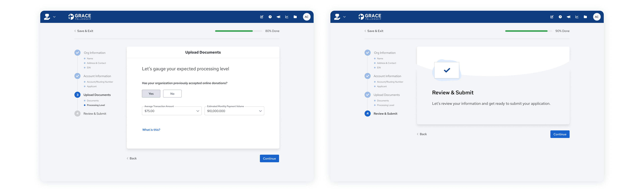Click edit pencil icon on Upload Documents screen

[261, 17]
